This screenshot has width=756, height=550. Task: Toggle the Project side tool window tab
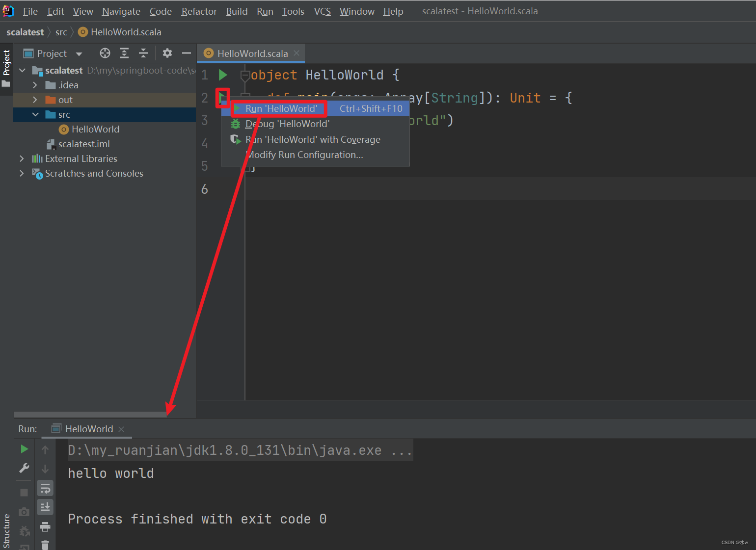(6, 69)
